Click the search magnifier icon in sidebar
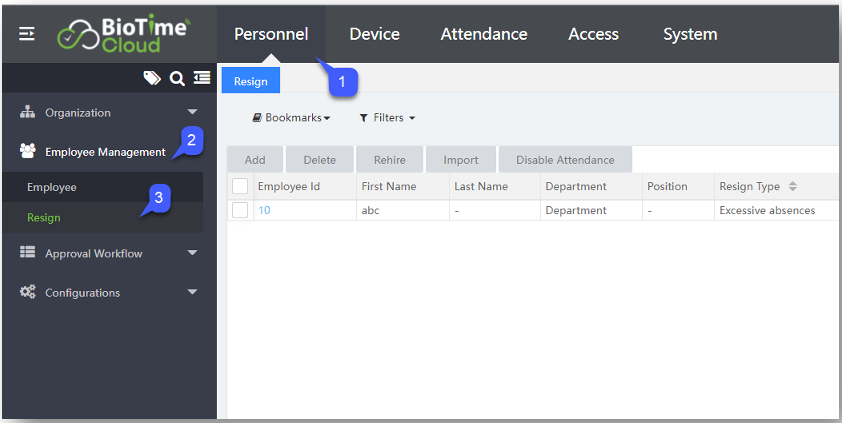 177,78
